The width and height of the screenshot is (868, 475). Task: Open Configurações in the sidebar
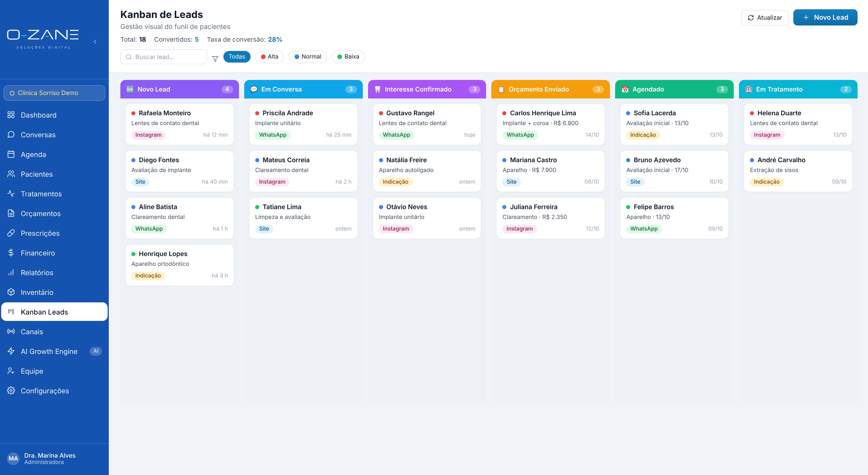(54, 390)
